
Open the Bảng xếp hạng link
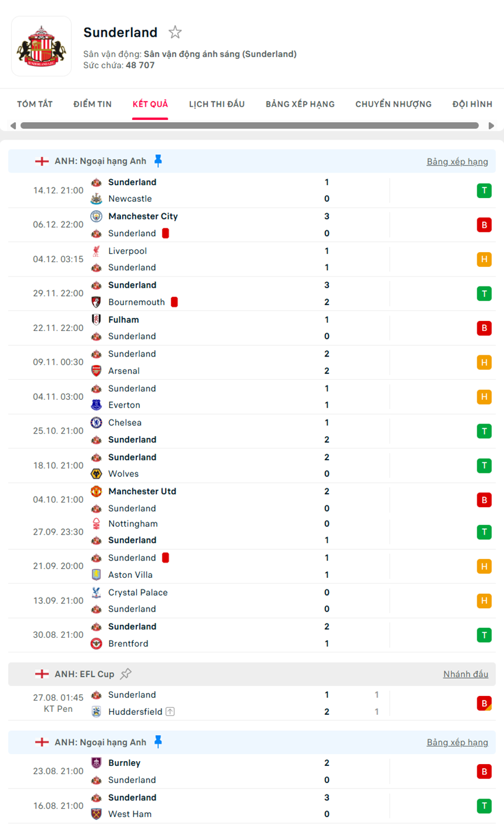pyautogui.click(x=458, y=161)
